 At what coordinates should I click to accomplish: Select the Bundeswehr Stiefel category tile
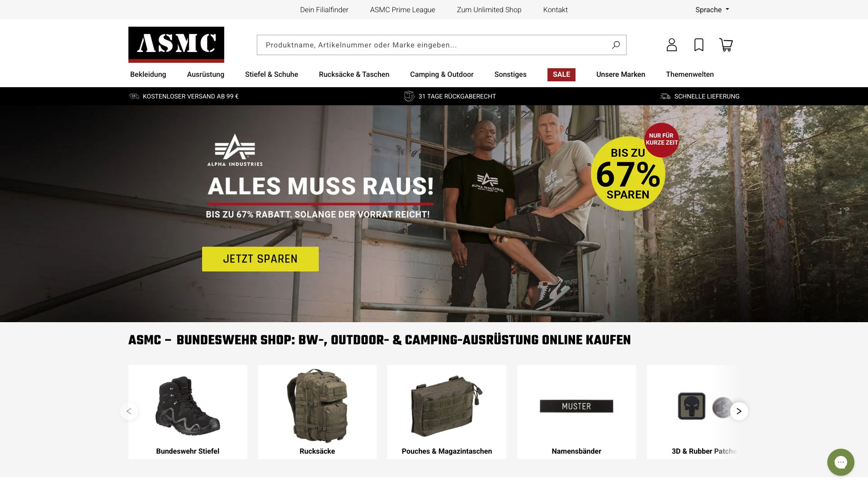click(x=188, y=412)
